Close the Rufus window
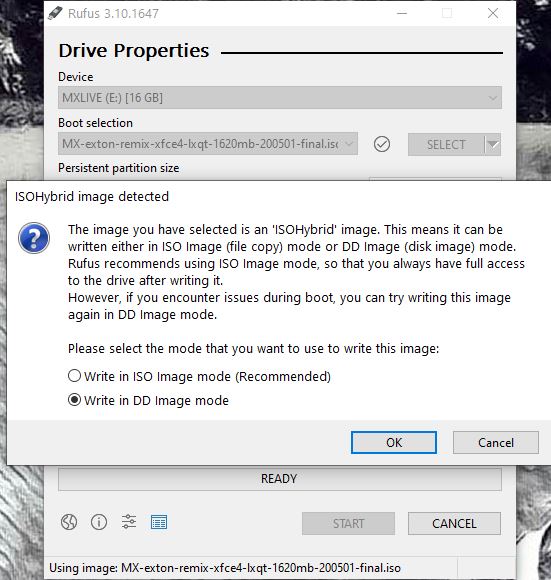Screen dimensions: 551x580 point(493,13)
